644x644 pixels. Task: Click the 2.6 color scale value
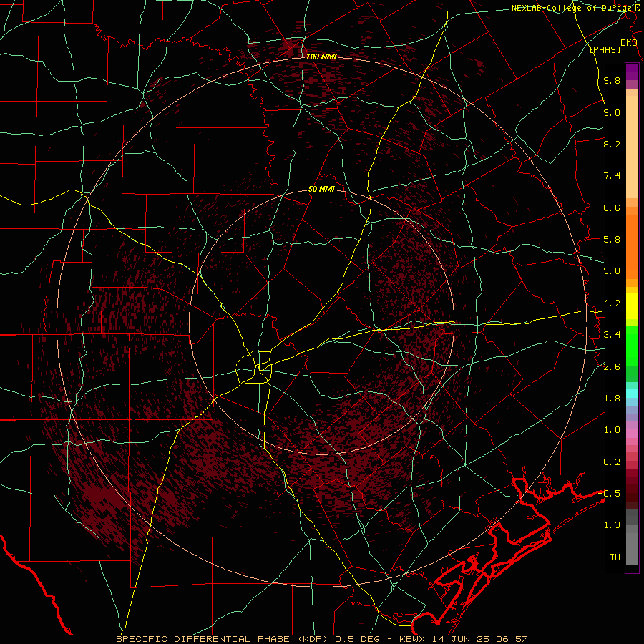point(612,366)
